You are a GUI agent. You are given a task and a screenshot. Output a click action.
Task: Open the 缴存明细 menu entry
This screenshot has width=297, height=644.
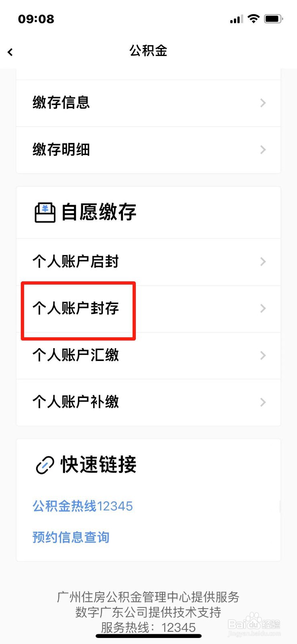tap(148, 150)
